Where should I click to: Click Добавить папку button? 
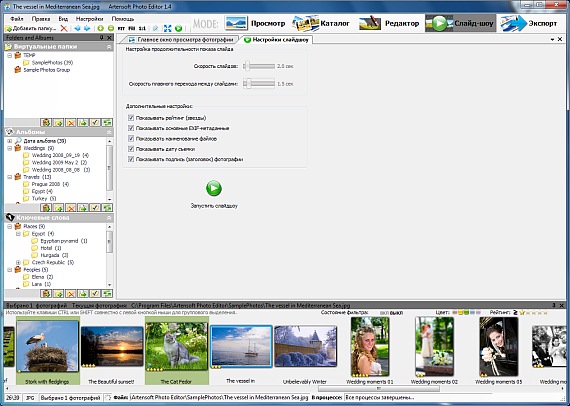click(31, 28)
